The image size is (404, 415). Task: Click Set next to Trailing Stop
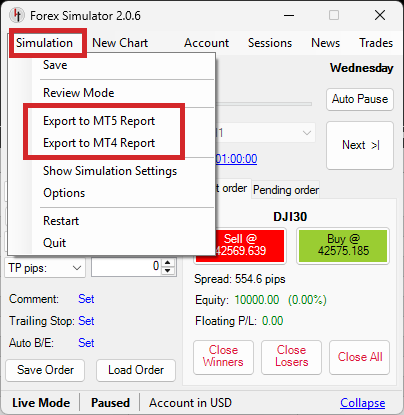point(86,321)
